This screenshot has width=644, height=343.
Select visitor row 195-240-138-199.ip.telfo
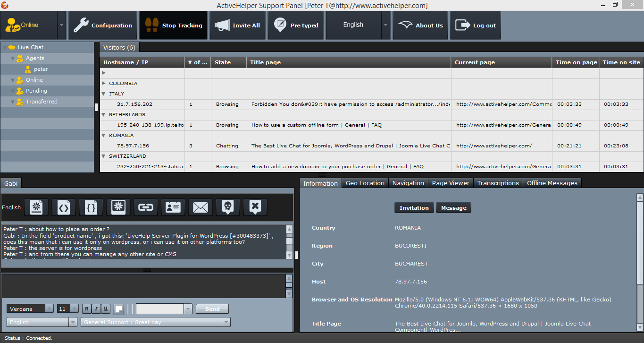(372, 125)
